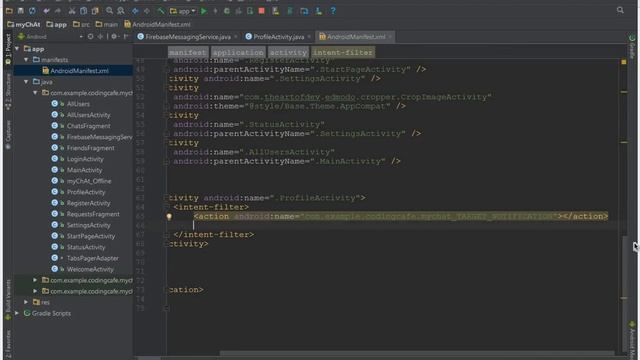Select TabsPagerAdapter class in tree
The width and height of the screenshot is (640, 360).
coord(92,258)
